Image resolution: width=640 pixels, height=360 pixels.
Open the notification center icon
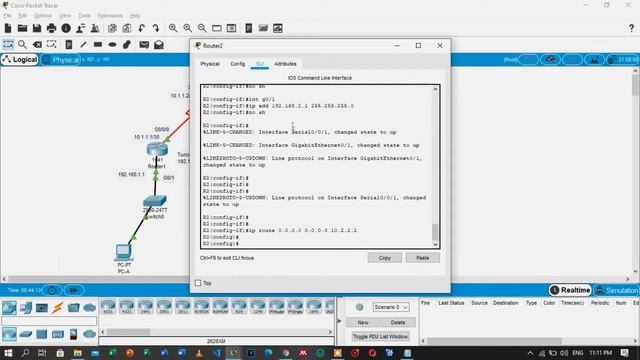(x=624, y=353)
